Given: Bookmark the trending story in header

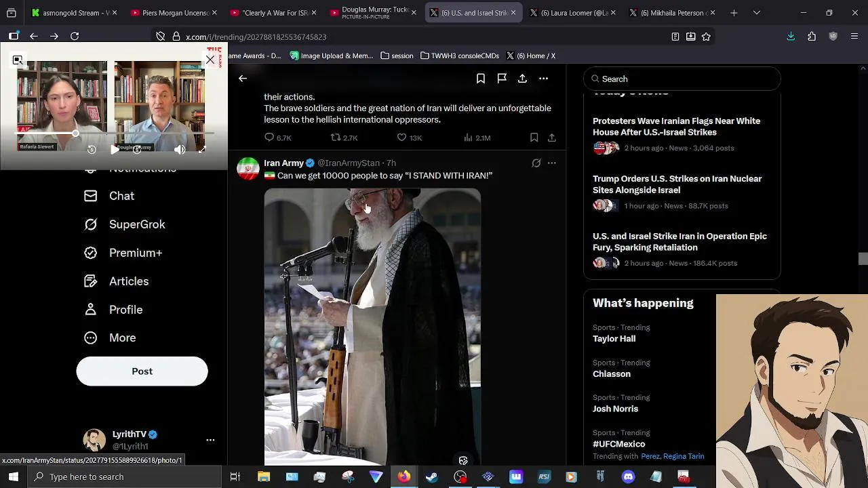Looking at the screenshot, I should [x=481, y=79].
